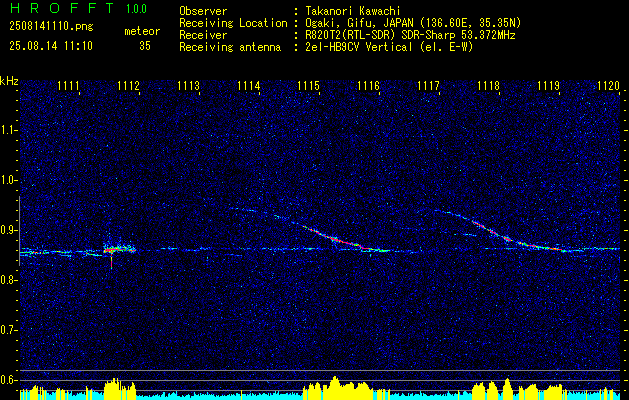This screenshot has height=400, width=629.
Task: Click the receiver line R820T2(RTL-SDR) SDR-Sharp 53.372MHz
Action: 411,35
